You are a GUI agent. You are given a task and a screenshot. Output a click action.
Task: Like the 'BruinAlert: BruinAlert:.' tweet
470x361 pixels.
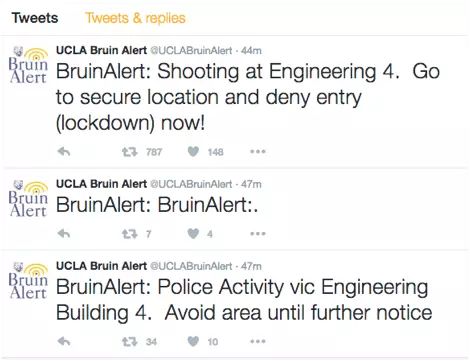193,234
